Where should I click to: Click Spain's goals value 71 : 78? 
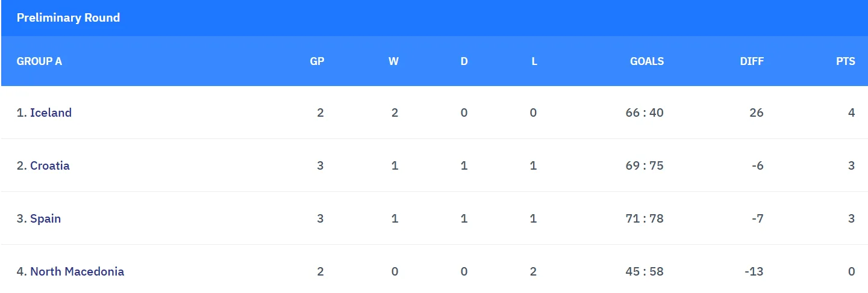pos(645,218)
